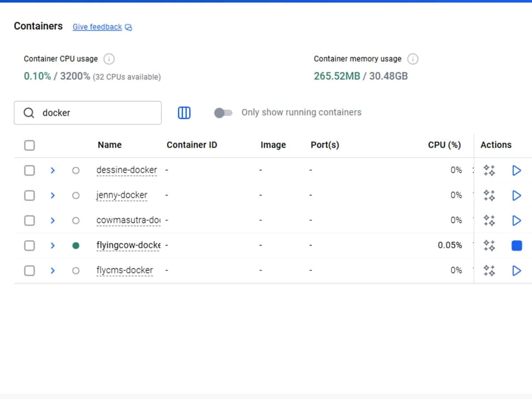Toggle Only show running containers
532x399 pixels.
pyautogui.click(x=223, y=113)
